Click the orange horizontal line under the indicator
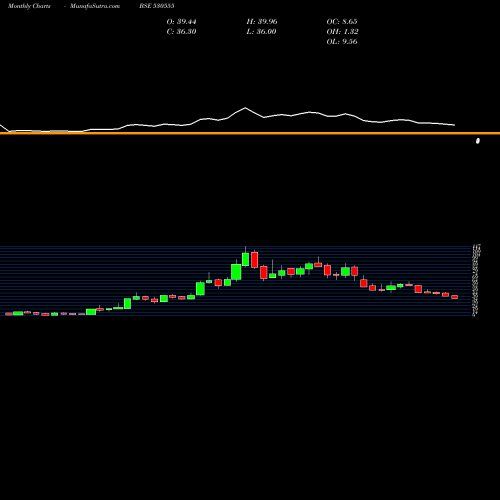Viewport: 500px width, 500px height. pyautogui.click(x=250, y=133)
